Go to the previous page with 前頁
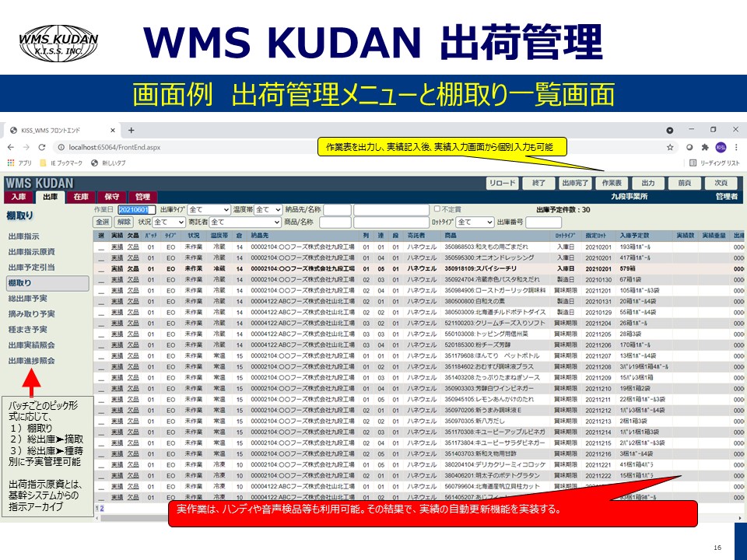This screenshot has height=560, width=747. tap(685, 183)
